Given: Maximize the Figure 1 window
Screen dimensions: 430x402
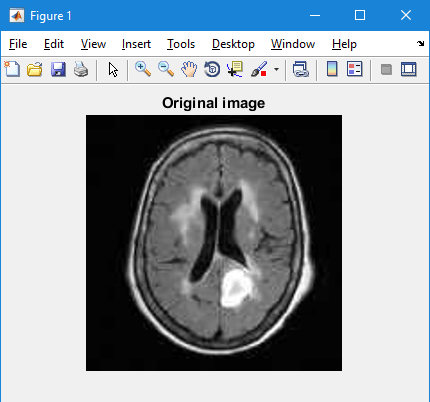Looking at the screenshot, I should click(x=360, y=15).
